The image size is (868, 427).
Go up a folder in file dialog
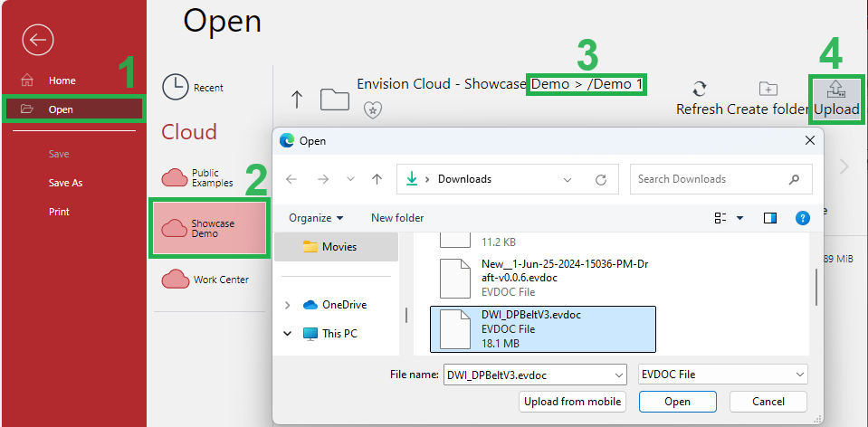tap(377, 179)
